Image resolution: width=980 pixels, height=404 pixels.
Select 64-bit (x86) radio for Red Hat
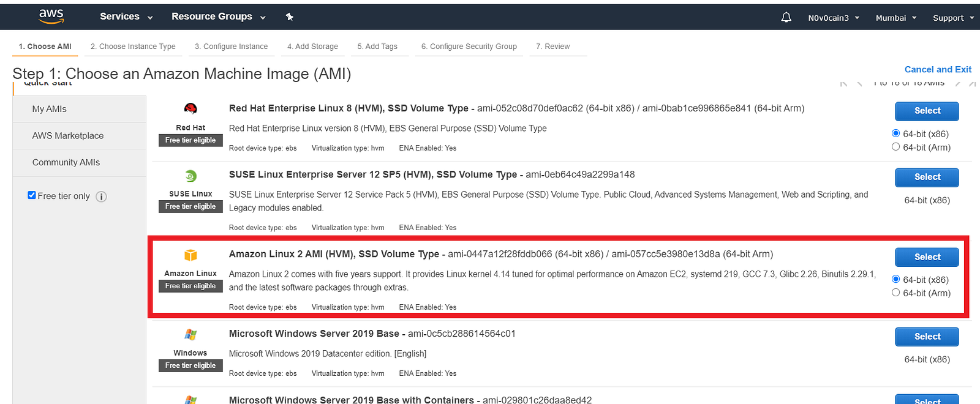(896, 133)
